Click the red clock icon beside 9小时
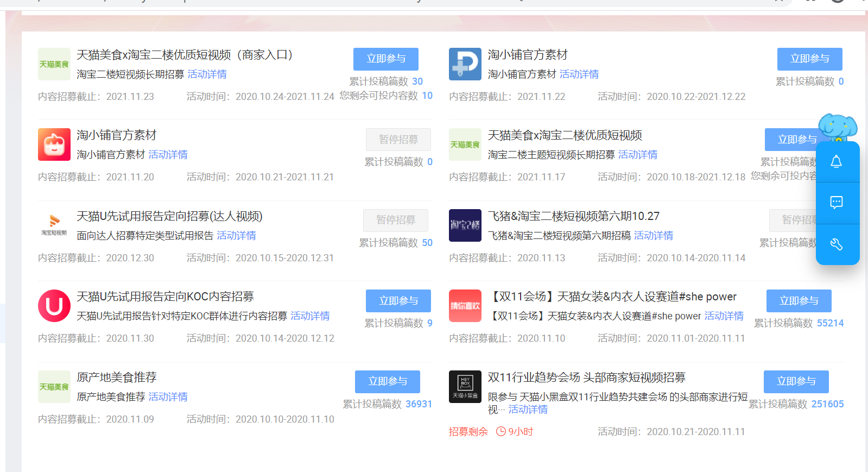 (501, 432)
